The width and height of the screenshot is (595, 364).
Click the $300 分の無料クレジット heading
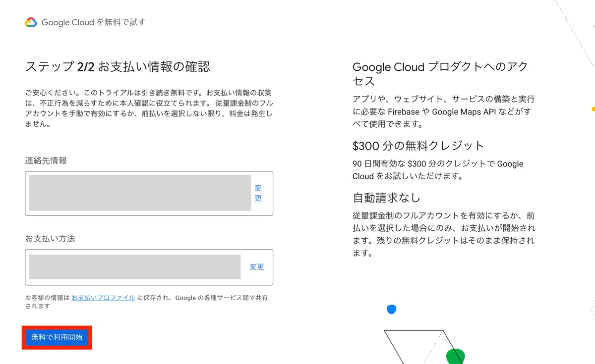point(418,146)
